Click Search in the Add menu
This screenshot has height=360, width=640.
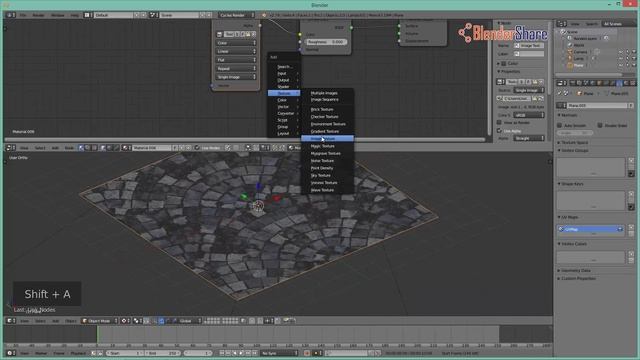tap(284, 67)
